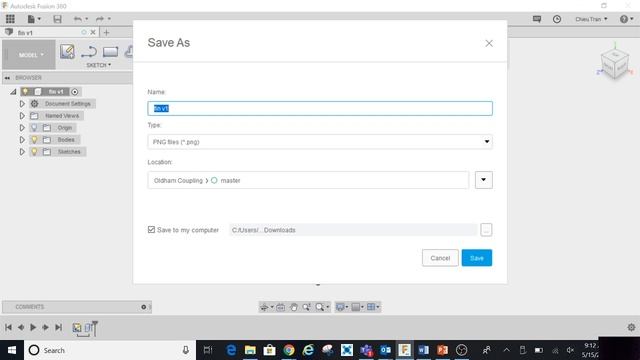This screenshot has width=640, height=360.
Task: Select the Zoom window tool
Action: coord(307,307)
